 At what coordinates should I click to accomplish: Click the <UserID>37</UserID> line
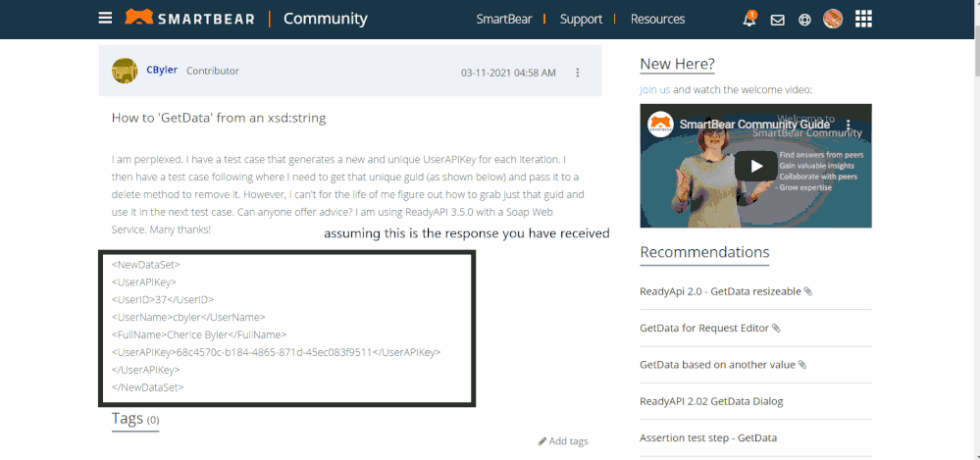coord(163,299)
